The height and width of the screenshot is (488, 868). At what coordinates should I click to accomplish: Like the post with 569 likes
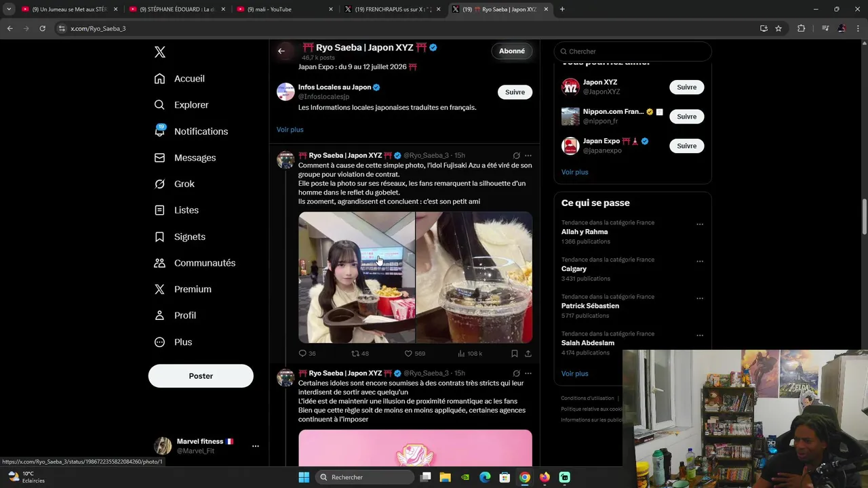[414, 354]
